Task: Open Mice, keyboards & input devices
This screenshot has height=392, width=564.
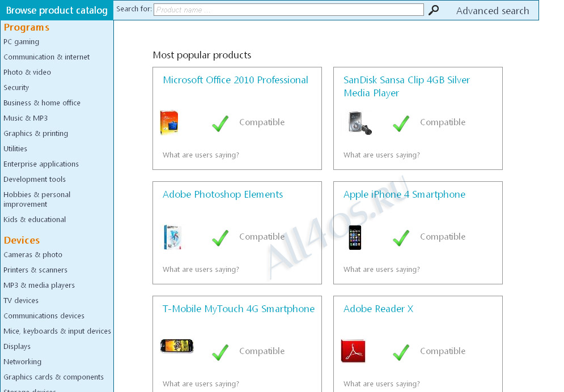Action: tap(57, 331)
